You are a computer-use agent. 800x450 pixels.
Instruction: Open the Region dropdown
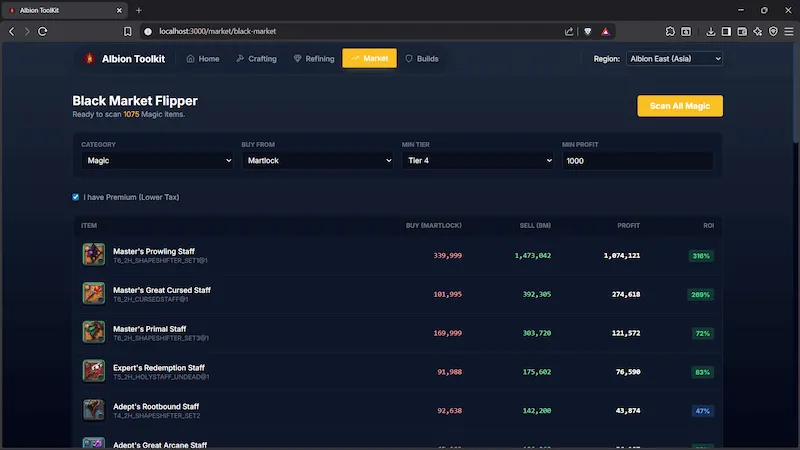(x=674, y=59)
